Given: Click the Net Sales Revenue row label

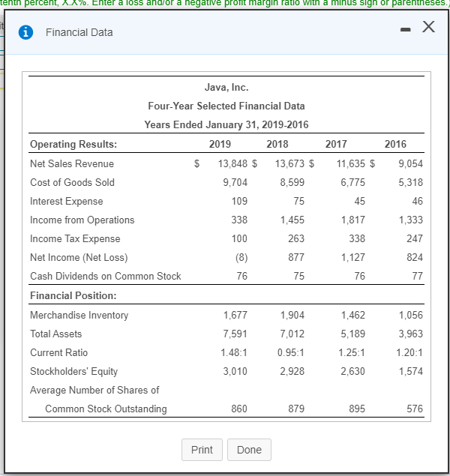Looking at the screenshot, I should [72, 163].
